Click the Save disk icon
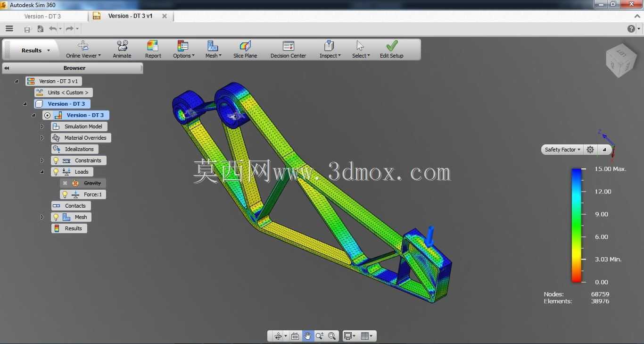Screen dimensions: 644x344 tap(27, 29)
